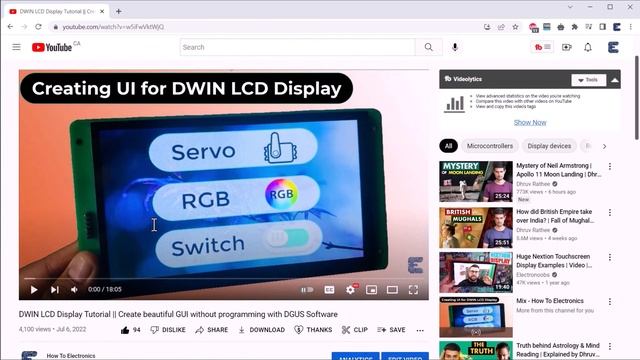Open the player settings gear
The image size is (640, 360).
pos(350,290)
